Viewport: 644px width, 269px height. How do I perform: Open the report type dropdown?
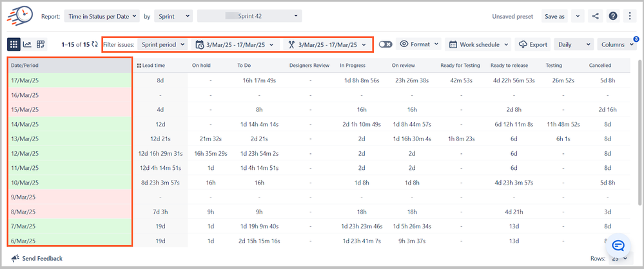tap(101, 16)
